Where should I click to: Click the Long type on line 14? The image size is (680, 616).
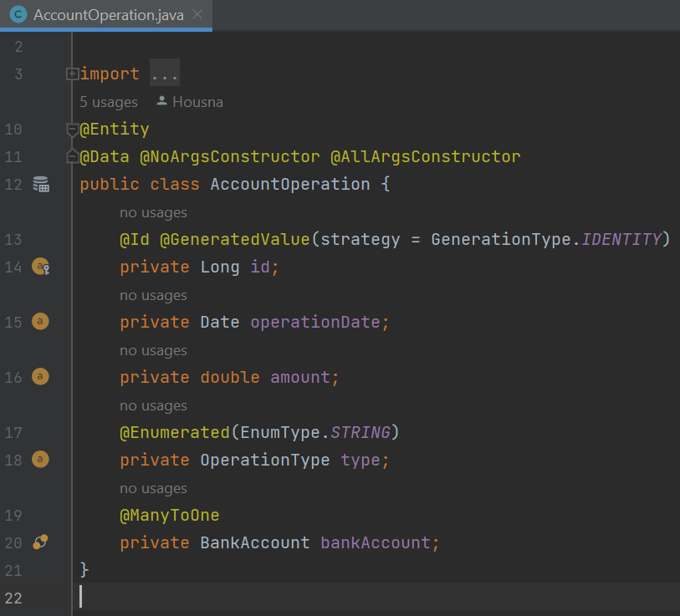[220, 267]
